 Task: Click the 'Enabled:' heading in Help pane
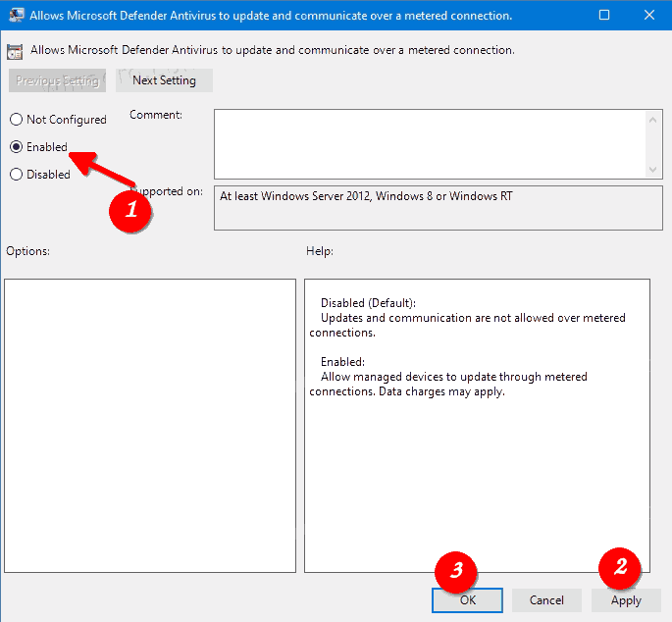point(342,362)
